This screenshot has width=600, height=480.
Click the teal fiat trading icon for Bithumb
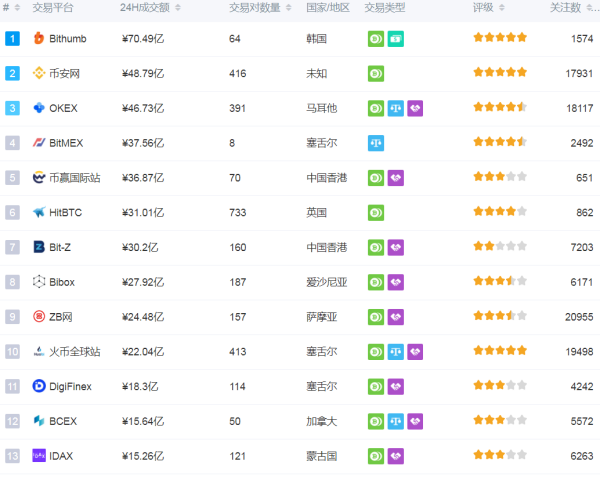(396, 39)
